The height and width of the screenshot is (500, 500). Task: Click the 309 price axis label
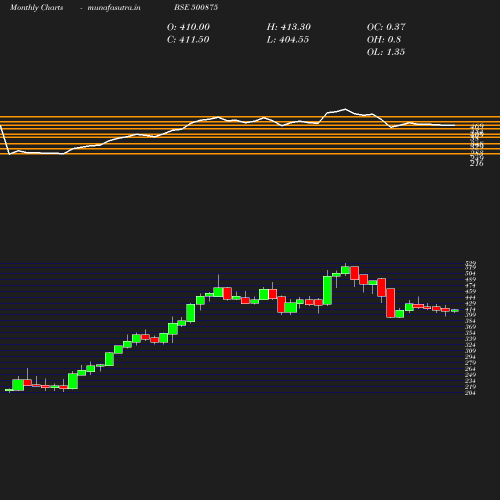click(x=470, y=351)
